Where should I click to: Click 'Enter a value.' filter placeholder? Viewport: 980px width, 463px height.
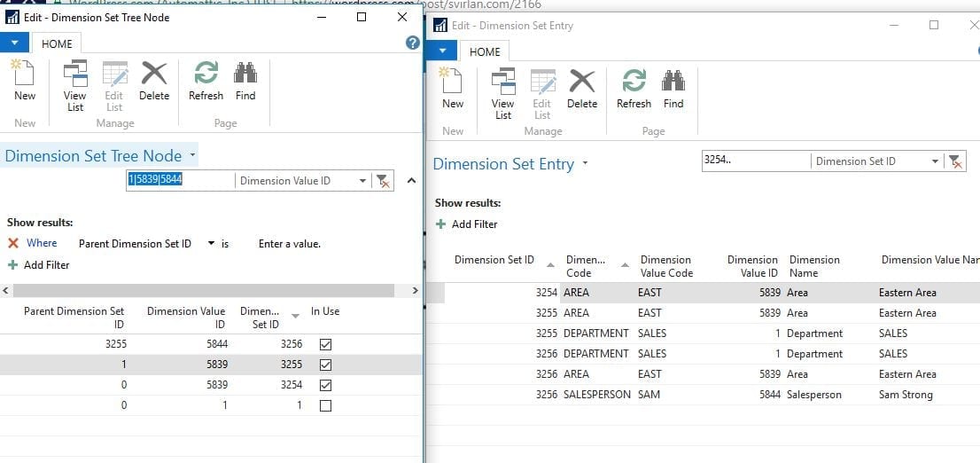coord(290,244)
